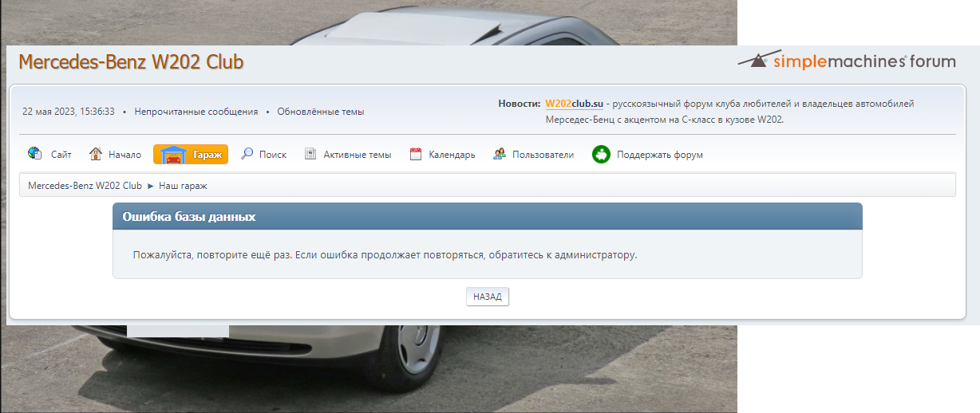Select the highlighted Гараж tab label
The width and height of the screenshot is (980, 413).
pyautogui.click(x=207, y=155)
